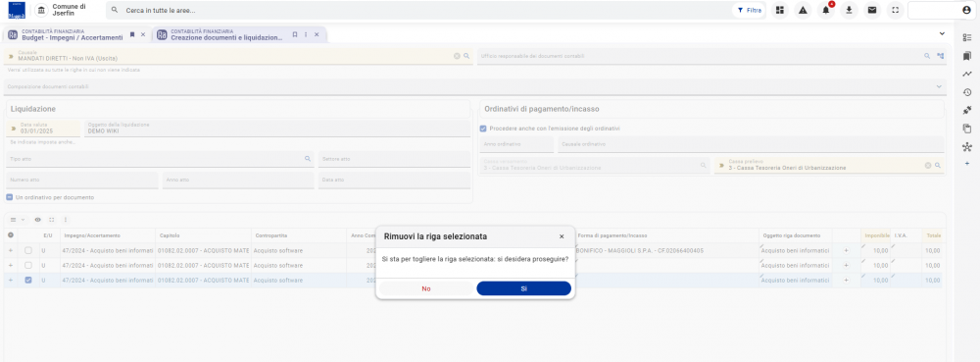The image size is (980, 362).
Task: Open history clock icon in right sidebar
Action: 967,92
